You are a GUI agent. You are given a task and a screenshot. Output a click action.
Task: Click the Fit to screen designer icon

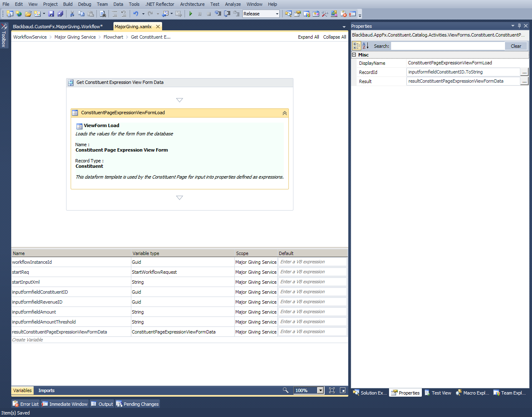(x=332, y=390)
